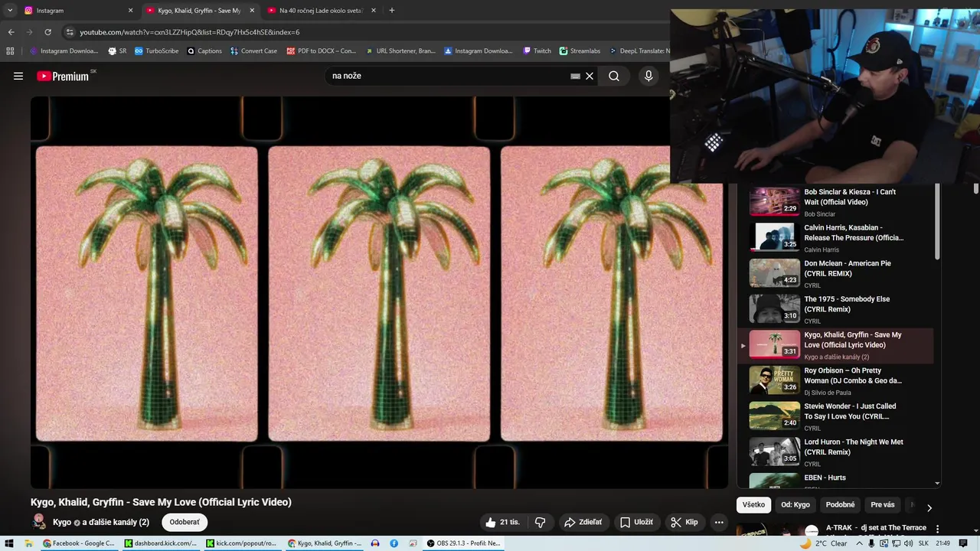
Task: Switch to Na 40 ročnej Lade tab
Action: tap(322, 11)
